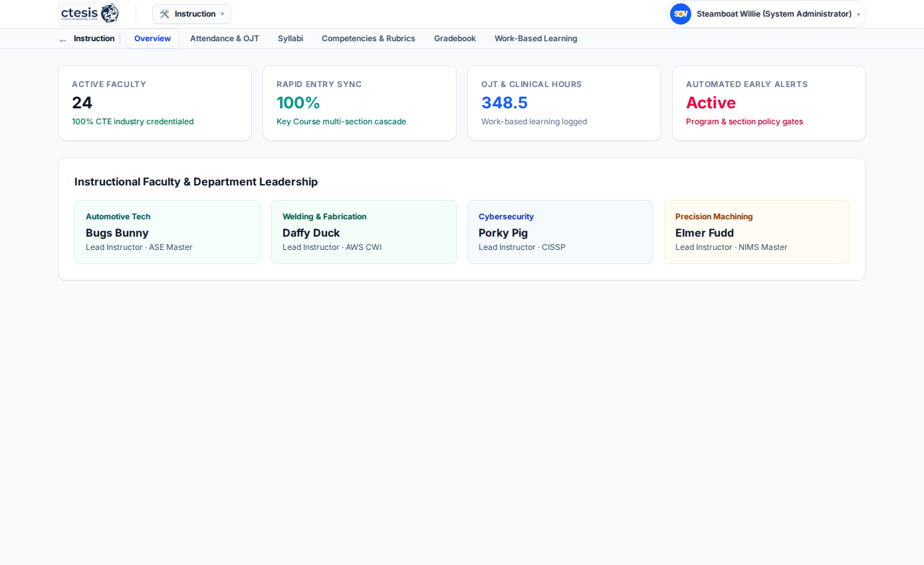Open the Active Faculty stat card
The width and height of the screenshot is (924, 565).
(155, 103)
